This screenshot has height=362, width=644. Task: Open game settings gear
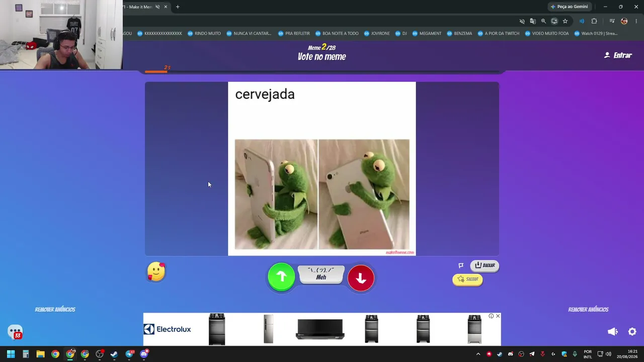click(x=632, y=332)
